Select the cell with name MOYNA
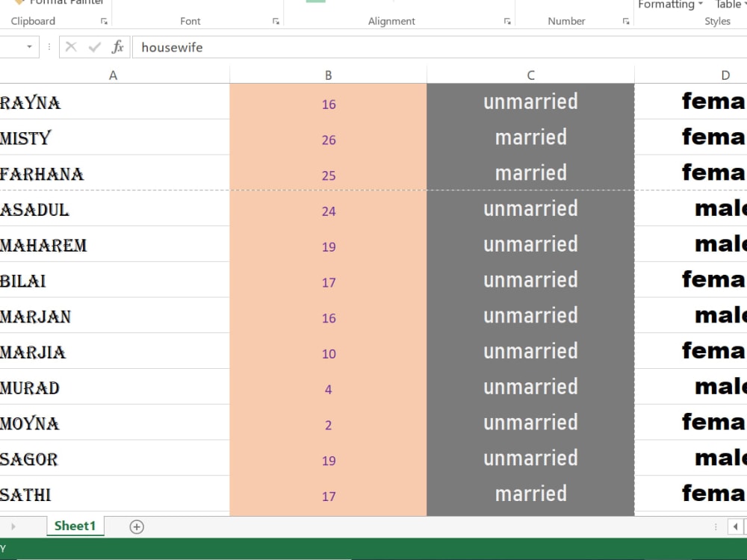 114,423
